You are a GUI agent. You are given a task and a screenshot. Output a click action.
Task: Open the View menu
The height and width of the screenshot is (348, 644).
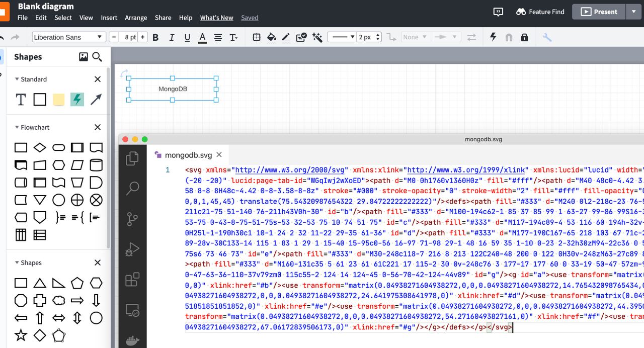tap(86, 18)
